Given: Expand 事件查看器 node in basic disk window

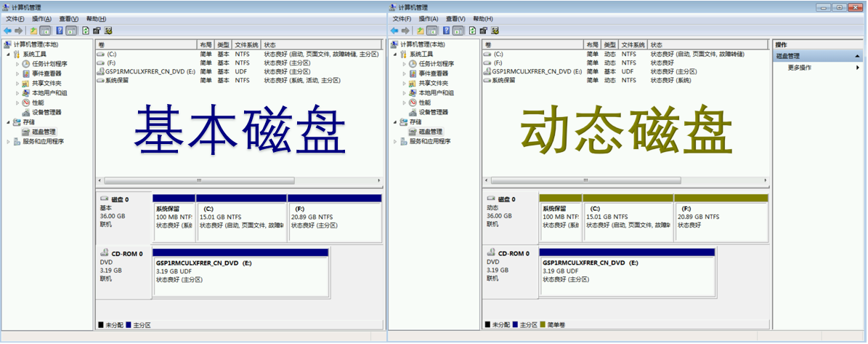Looking at the screenshot, I should [x=17, y=73].
